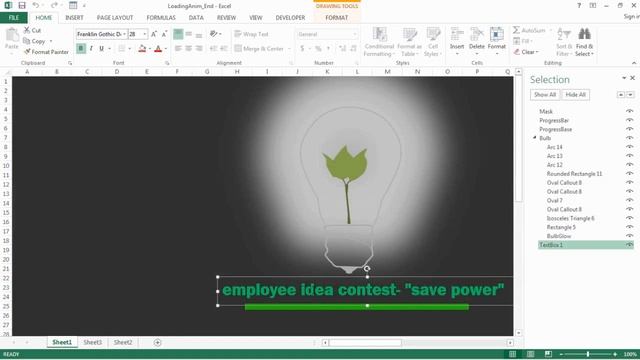This screenshot has height=360, width=640.
Task: Switch to the DEVELOPER tab
Action: [x=290, y=18]
